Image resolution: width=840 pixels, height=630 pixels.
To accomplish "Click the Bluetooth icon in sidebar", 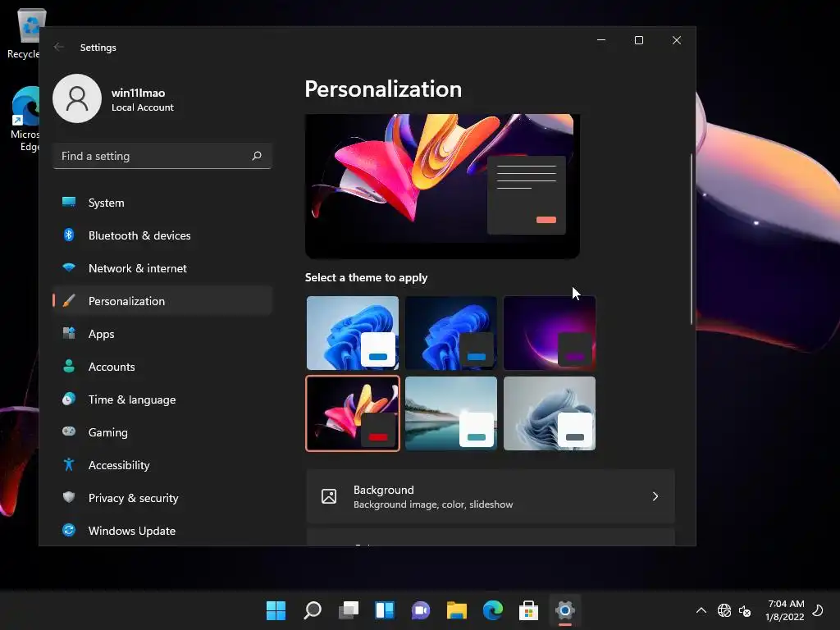I will 69,235.
